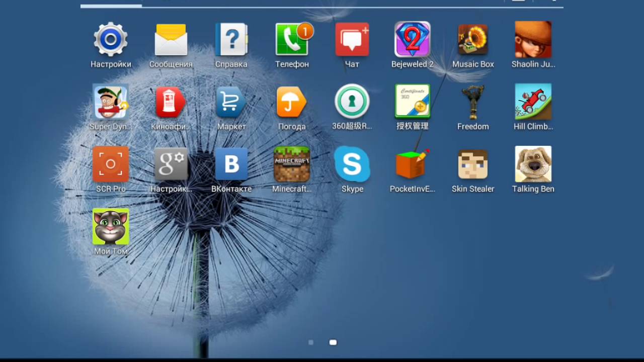644x362 pixels.
Task: Open the SCR Pro screen recorder
Action: [111, 164]
